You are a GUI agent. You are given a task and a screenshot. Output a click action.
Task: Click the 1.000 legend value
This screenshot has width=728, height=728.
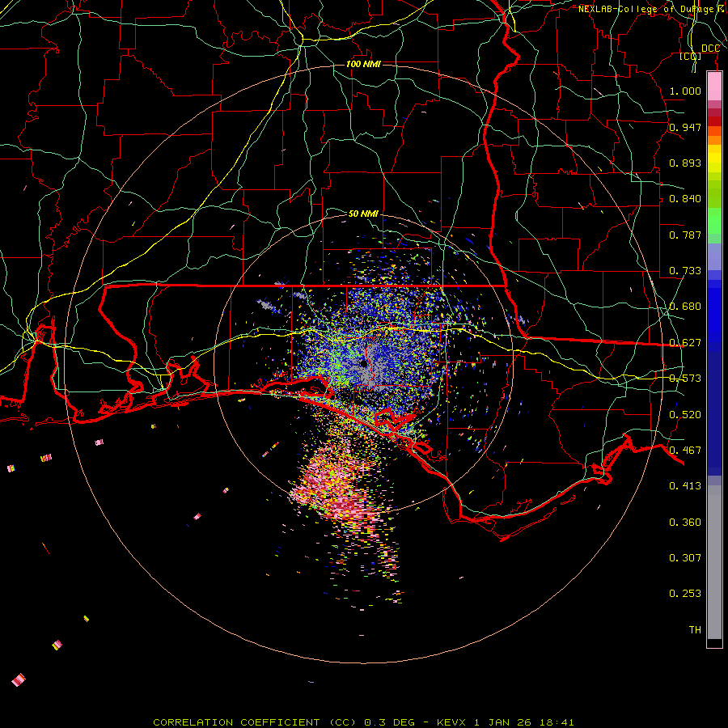[x=685, y=91]
